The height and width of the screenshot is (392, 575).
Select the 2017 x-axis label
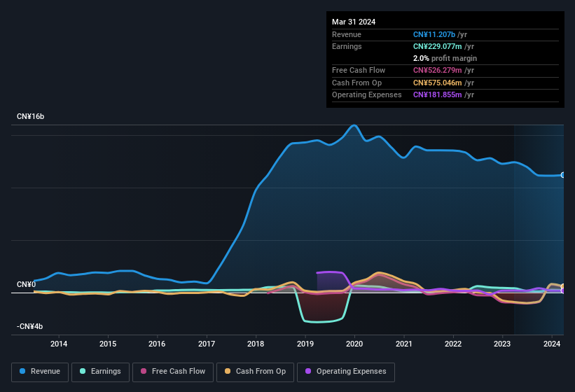[x=207, y=344]
